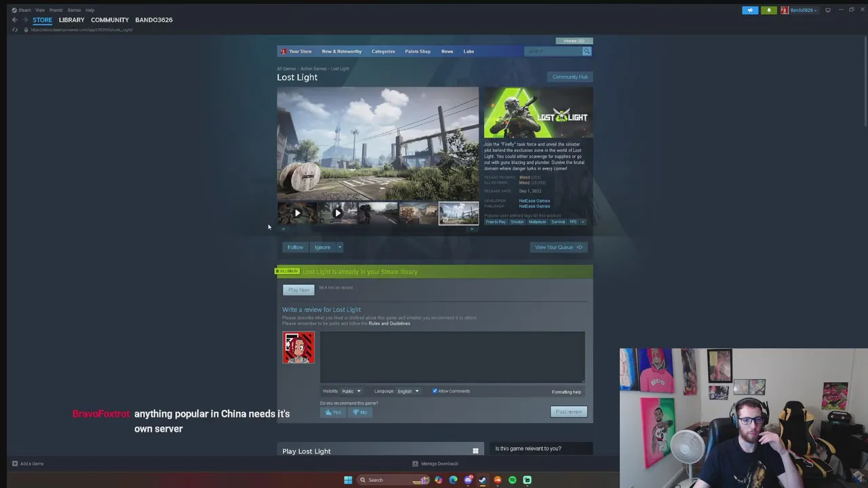Reload the store page with the refresh icon

pyautogui.click(x=15, y=30)
